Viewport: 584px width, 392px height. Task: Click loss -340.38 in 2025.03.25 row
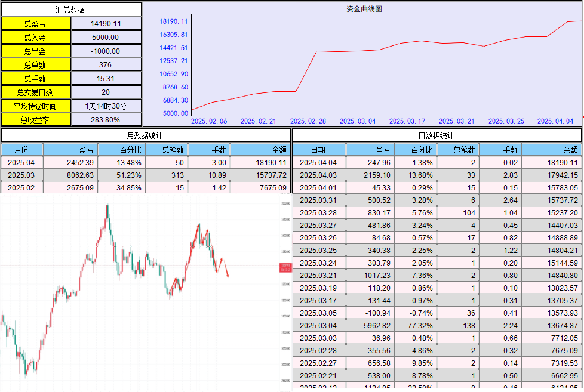pyautogui.click(x=370, y=250)
